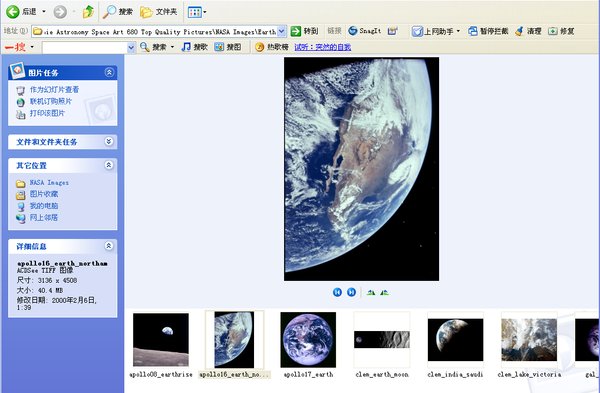
Task: Open the Views mode dropdown
Action: [x=204, y=12]
